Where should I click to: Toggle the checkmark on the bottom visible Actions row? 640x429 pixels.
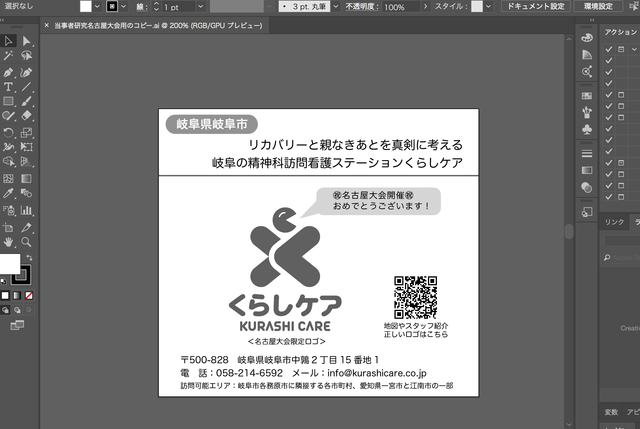(609, 197)
